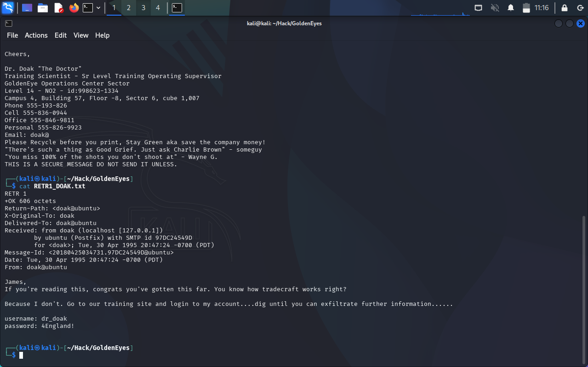Click the text 'username: dr_doak'
The width and height of the screenshot is (588, 367).
[x=36, y=319]
